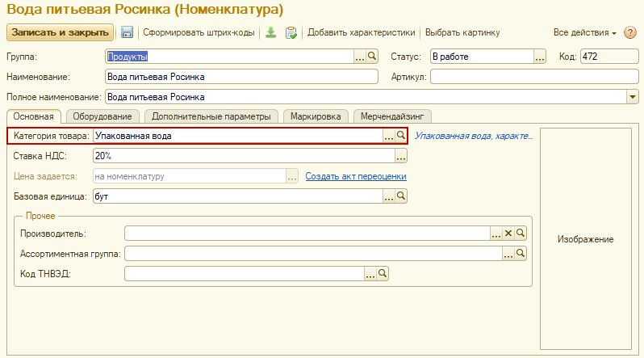Click the empty Код ТНВЭД input field
This screenshot has height=358, width=644.
245,274
